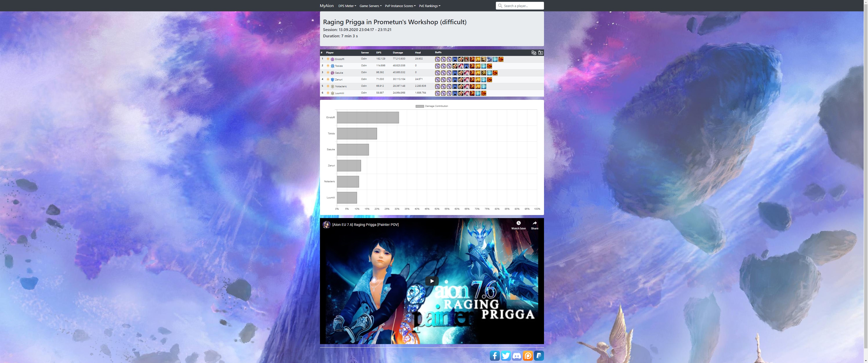Click Zenuri's blue shield class icon
This screenshot has width=868, height=363.
tap(333, 80)
